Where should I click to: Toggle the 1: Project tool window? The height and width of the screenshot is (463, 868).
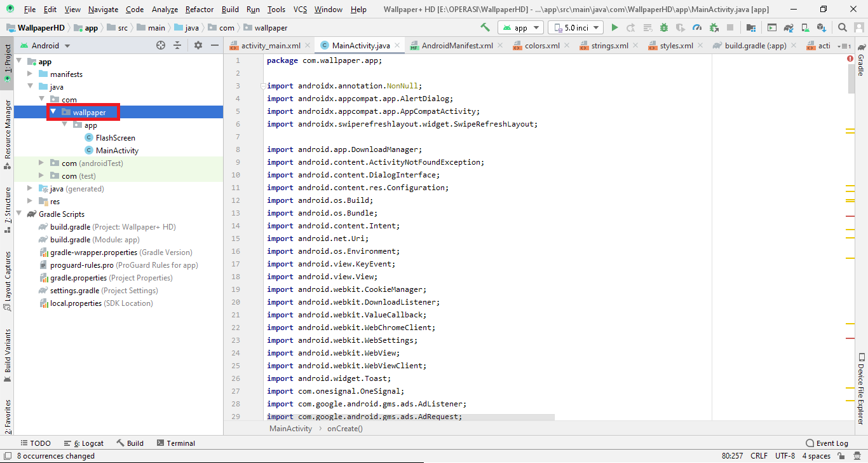(7, 64)
